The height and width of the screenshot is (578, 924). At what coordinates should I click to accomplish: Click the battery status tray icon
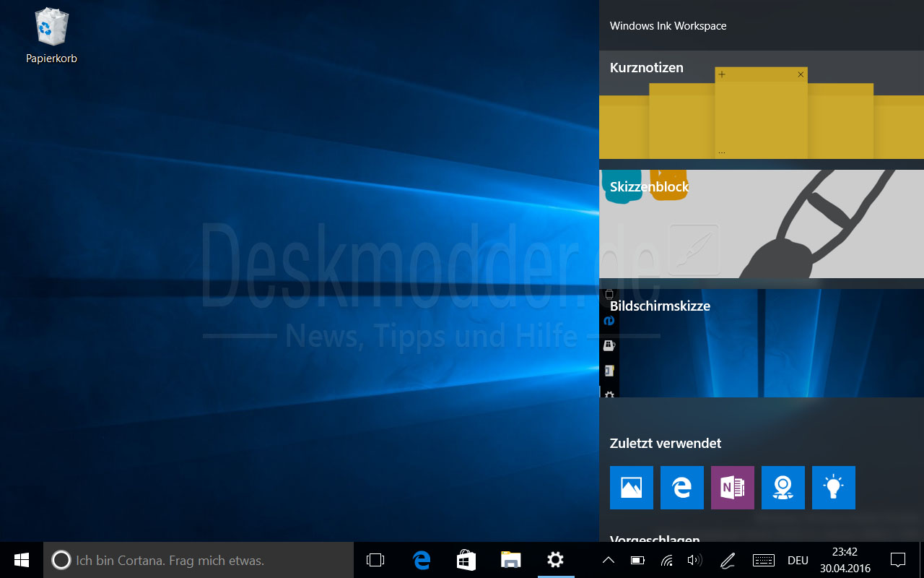coord(637,560)
